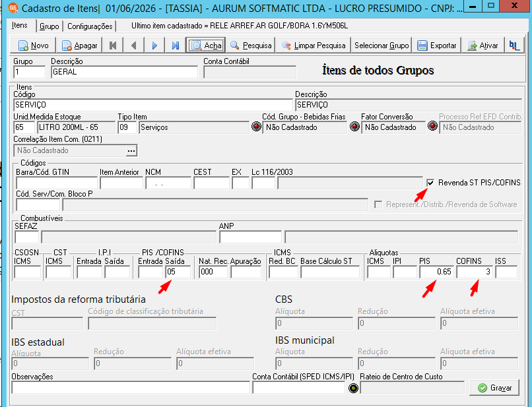
Task: Click the Exportar floppy disk button
Action: 436,46
